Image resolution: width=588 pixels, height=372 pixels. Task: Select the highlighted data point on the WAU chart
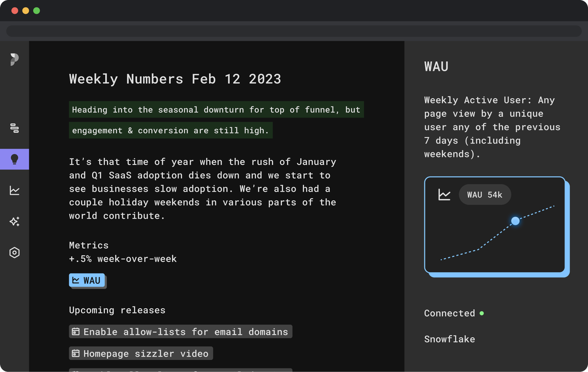(515, 221)
